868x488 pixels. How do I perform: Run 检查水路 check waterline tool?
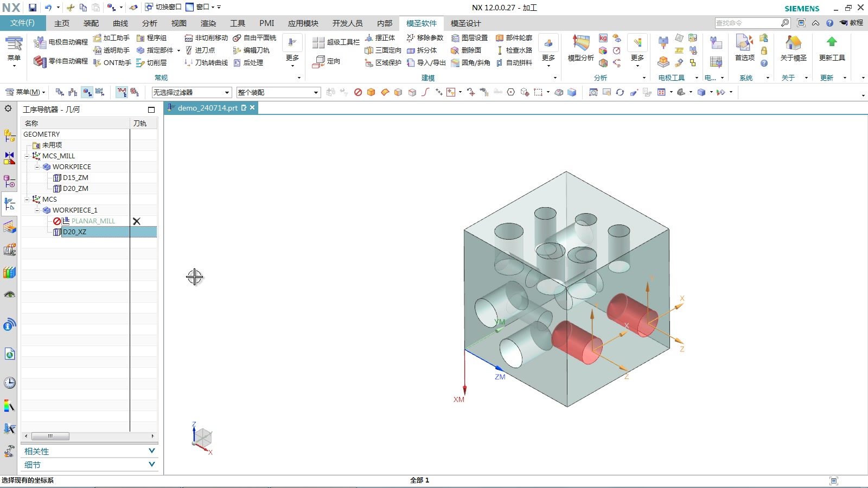click(x=514, y=50)
